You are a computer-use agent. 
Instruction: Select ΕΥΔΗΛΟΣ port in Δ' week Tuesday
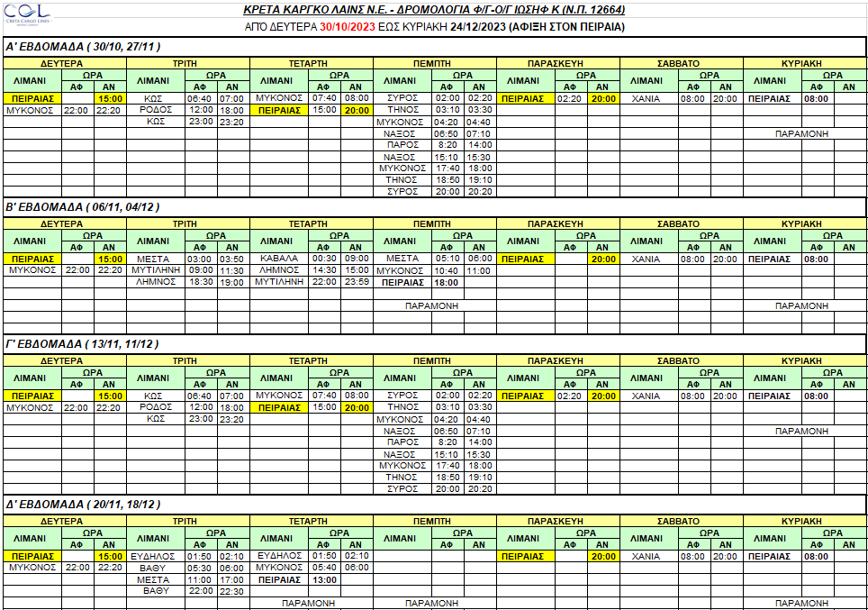click(156, 556)
